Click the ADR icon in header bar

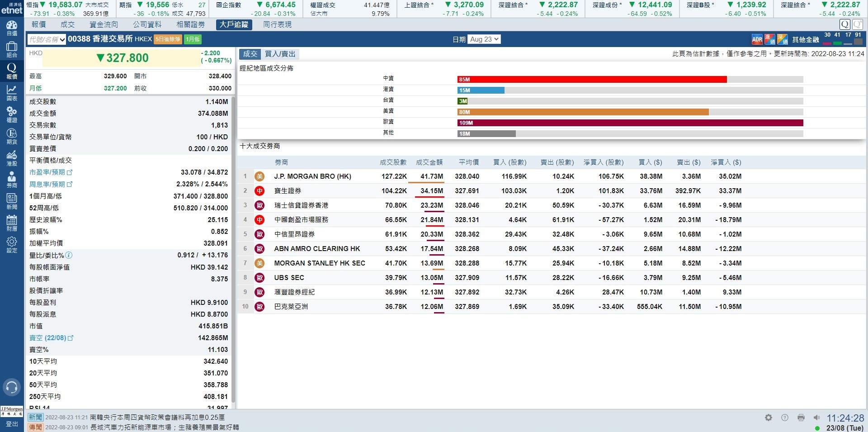tap(757, 40)
